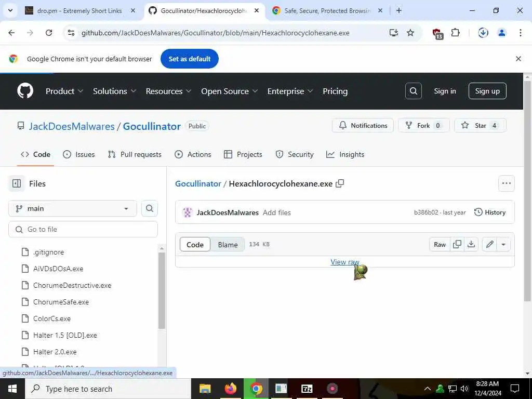532x399 pixels.
Task: Click the Go to file input
Action: (x=83, y=229)
